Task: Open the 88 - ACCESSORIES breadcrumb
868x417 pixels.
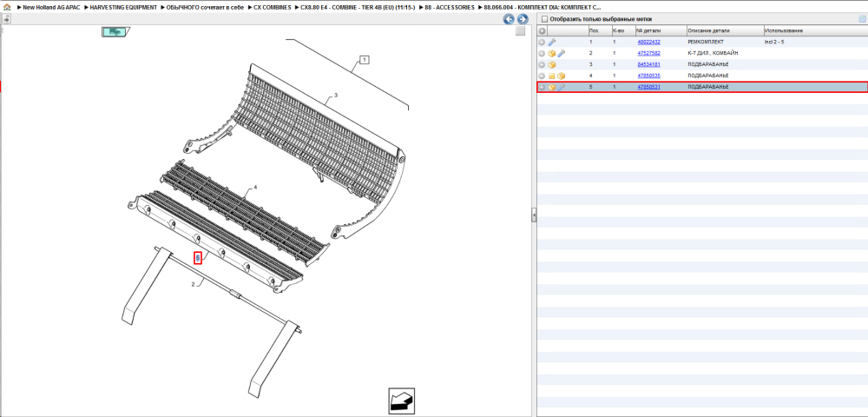Action: [450, 8]
